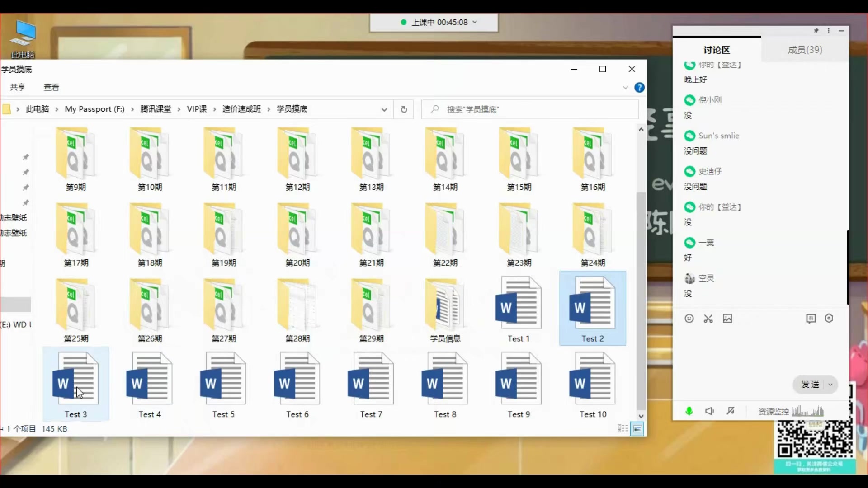Click the 上课中 class status indicator

coord(434,22)
